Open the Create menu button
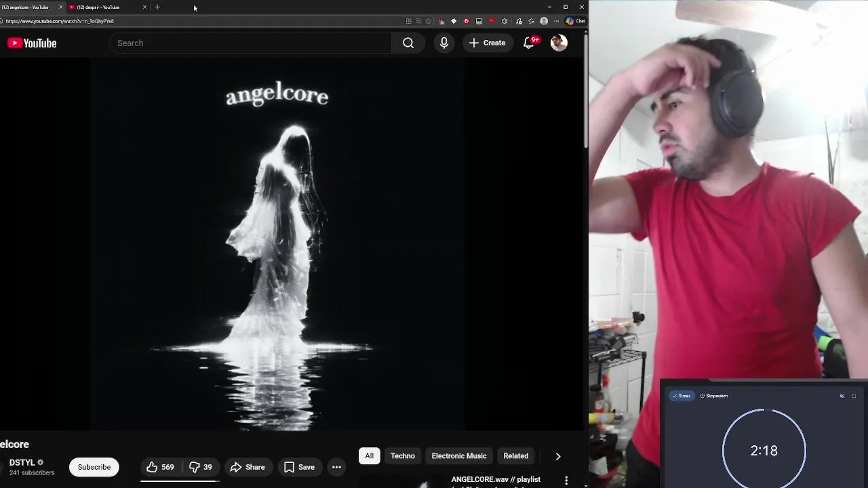The width and height of the screenshot is (868, 488). [488, 43]
